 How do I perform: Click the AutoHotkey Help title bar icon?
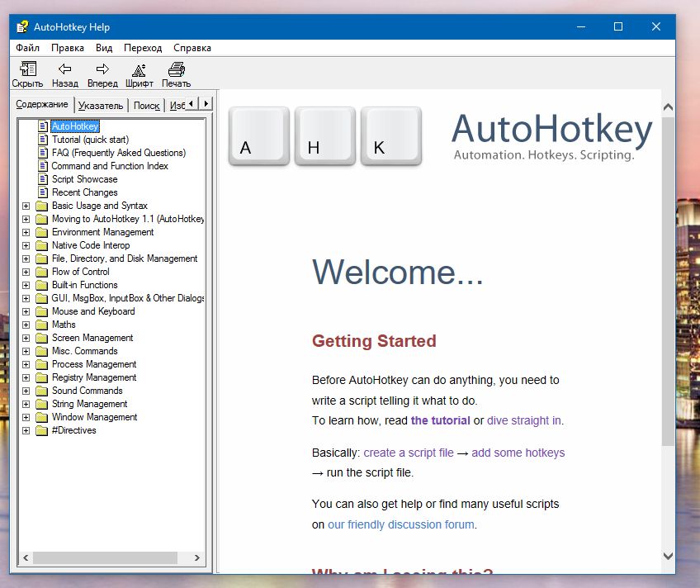(x=23, y=26)
